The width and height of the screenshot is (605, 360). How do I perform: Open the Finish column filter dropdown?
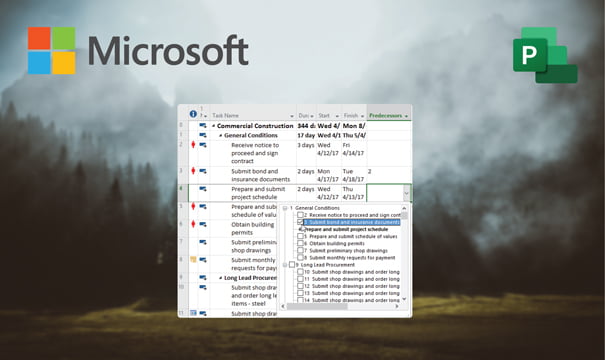[362, 116]
